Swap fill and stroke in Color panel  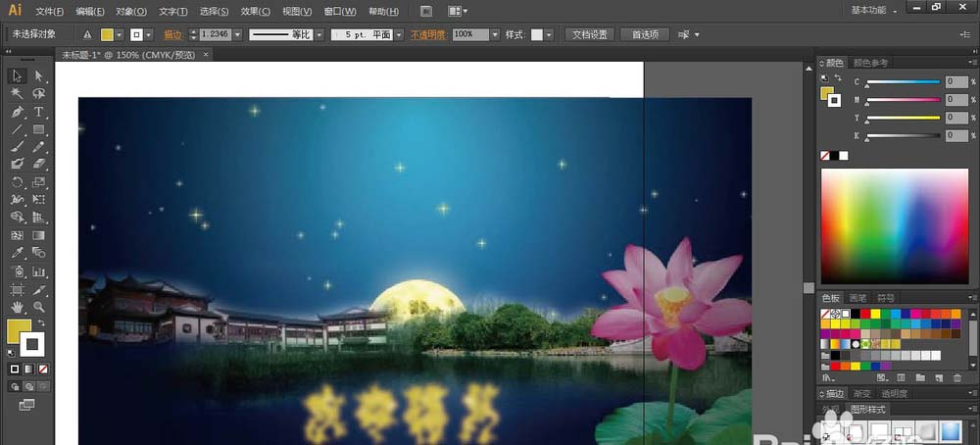point(838,78)
